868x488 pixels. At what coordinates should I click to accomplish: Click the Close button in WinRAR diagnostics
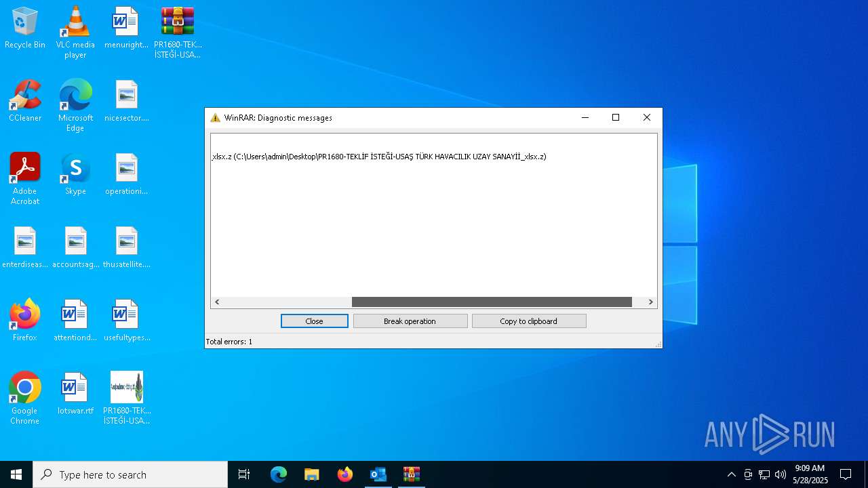315,321
